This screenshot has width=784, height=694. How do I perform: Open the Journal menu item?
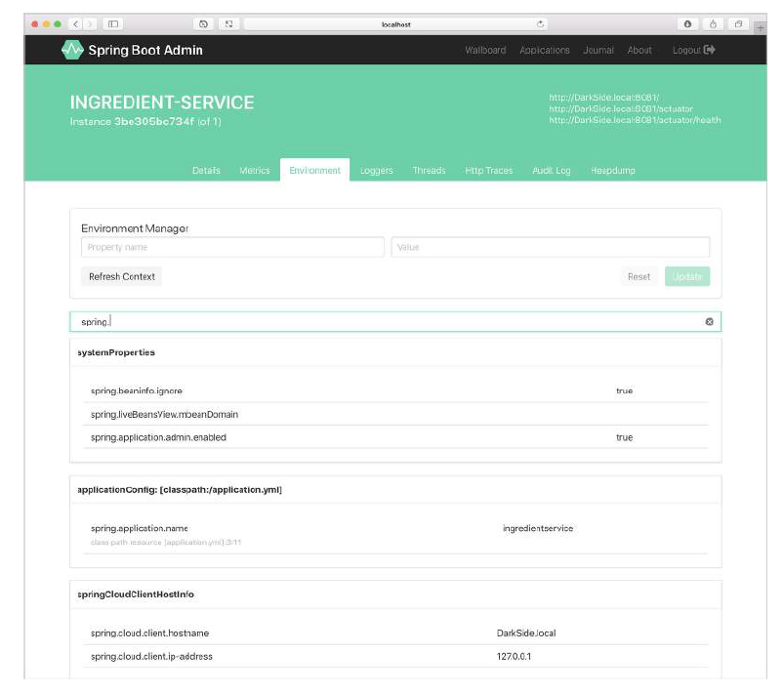598,50
